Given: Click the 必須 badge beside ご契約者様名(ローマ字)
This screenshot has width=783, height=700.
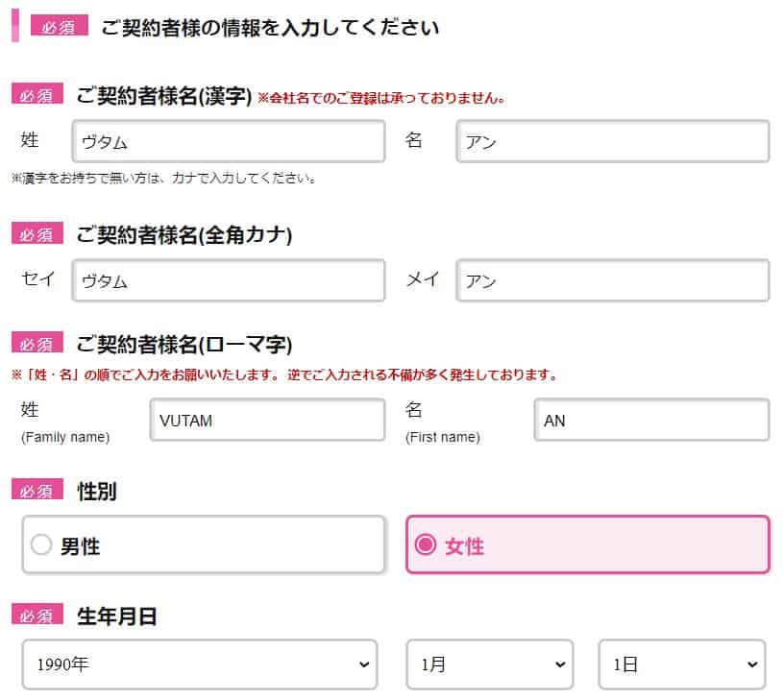Looking at the screenshot, I should [37, 344].
